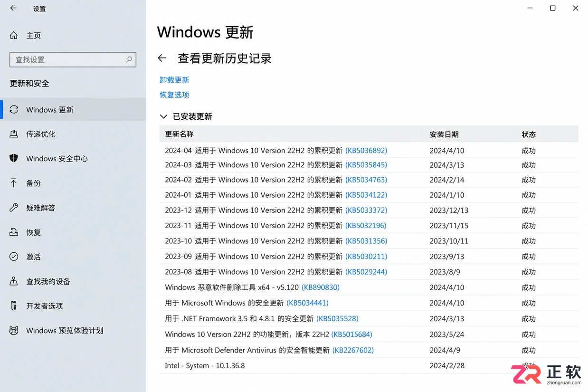The height and width of the screenshot is (392, 588).
Task: Collapse the 已安装更新 section chevron
Action: [163, 116]
